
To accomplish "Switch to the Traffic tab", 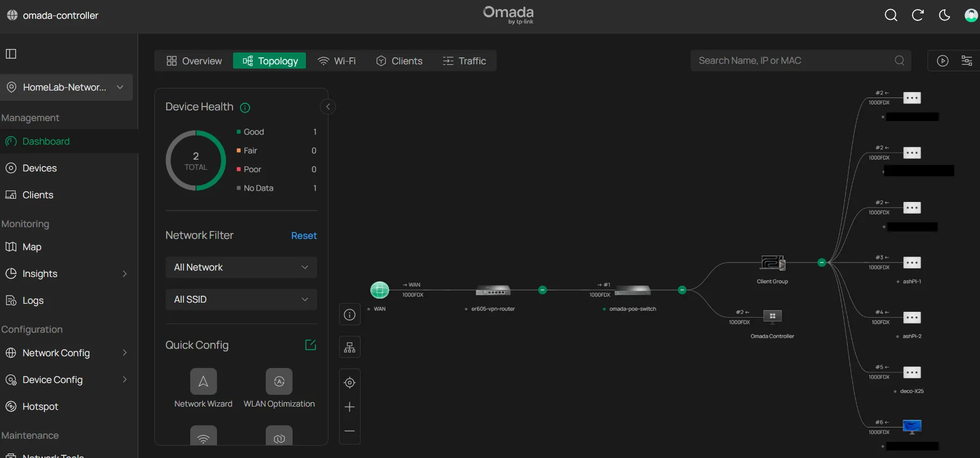I will coord(465,61).
